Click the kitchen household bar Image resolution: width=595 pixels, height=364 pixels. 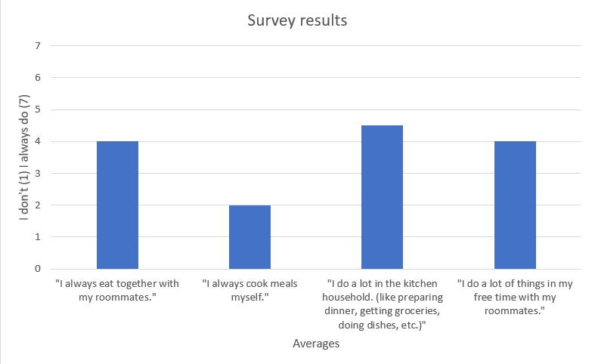click(382, 197)
